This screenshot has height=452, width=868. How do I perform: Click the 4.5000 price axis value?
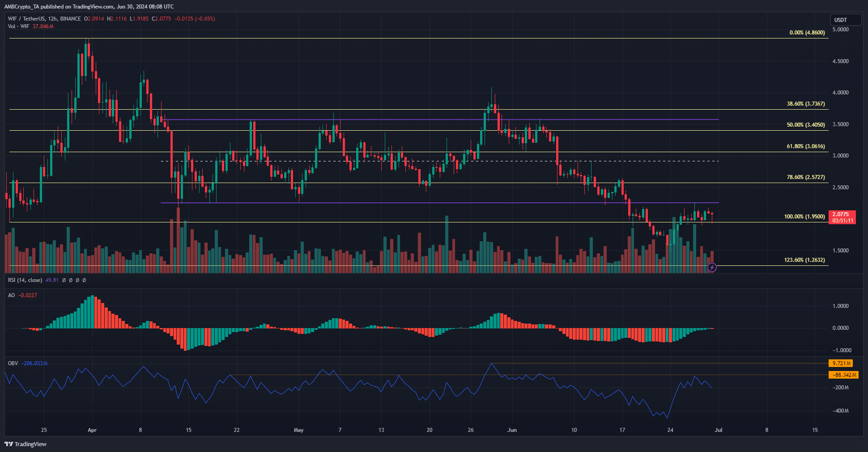840,61
